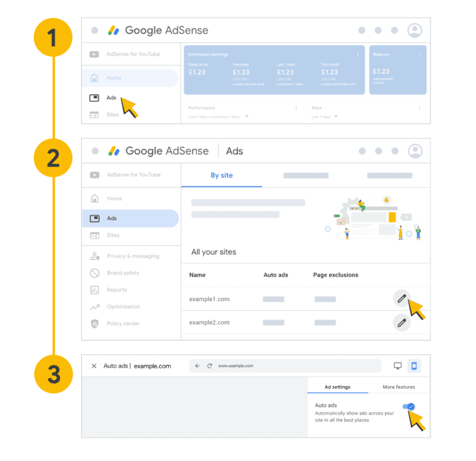Screen dimensions: 476x461
Task: Expand the Performance date range dropdown
Action: (x=247, y=117)
